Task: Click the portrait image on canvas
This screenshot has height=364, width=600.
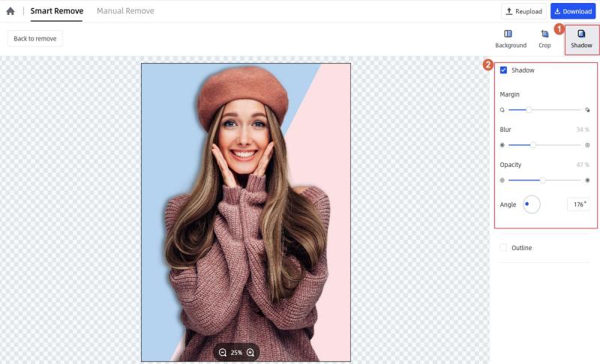Action: tap(246, 212)
